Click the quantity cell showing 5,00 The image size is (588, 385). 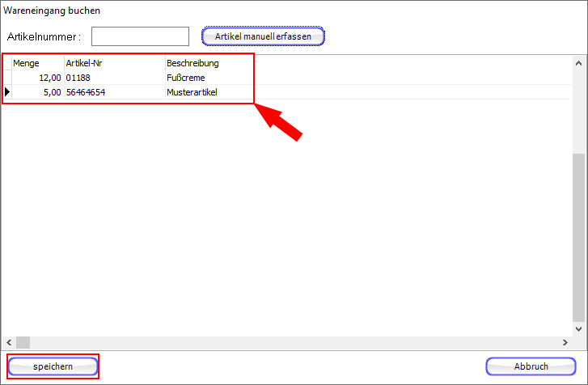point(36,92)
